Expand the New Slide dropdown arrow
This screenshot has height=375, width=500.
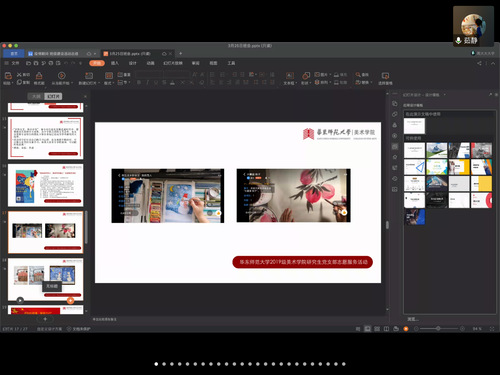pyautogui.click(x=99, y=83)
